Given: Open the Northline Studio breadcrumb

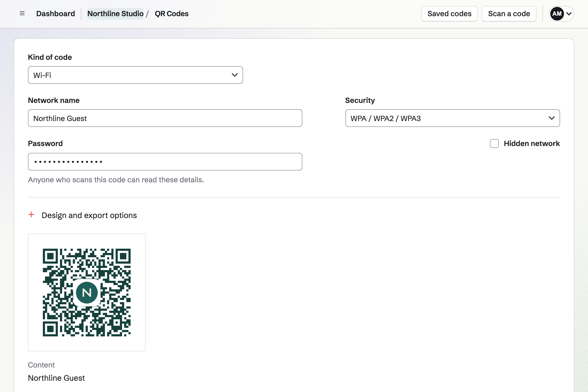Looking at the screenshot, I should [x=115, y=13].
